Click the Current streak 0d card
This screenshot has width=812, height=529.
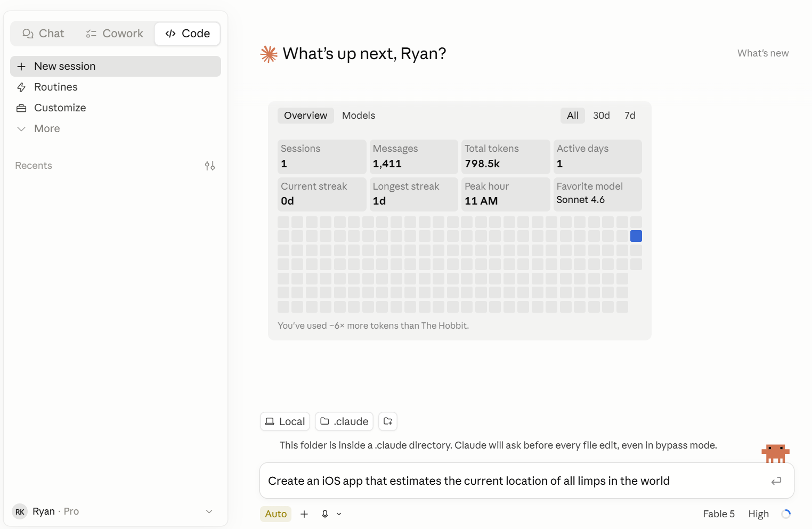[x=322, y=194]
